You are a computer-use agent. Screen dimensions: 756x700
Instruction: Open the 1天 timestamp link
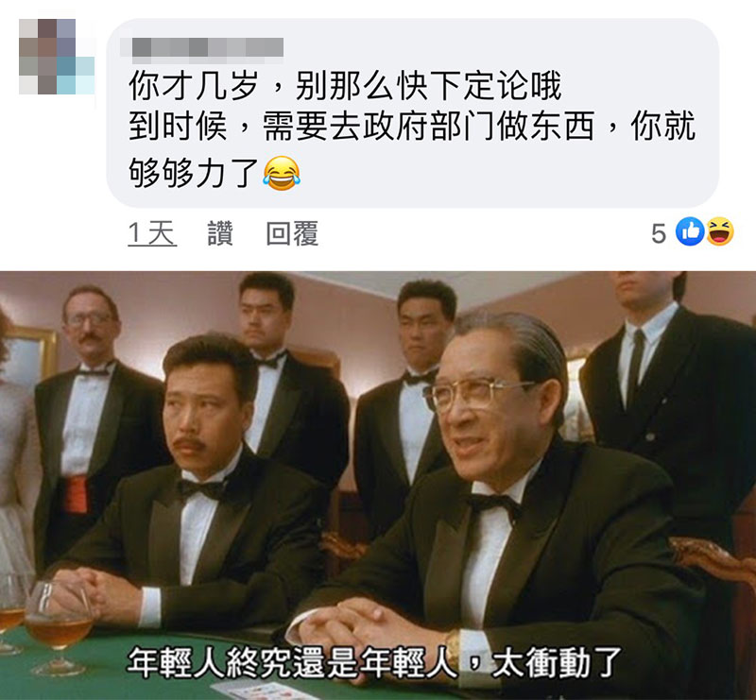[x=152, y=233]
